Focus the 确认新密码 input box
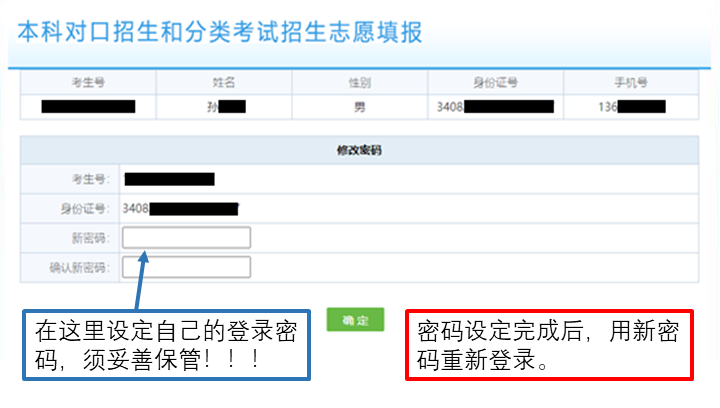The height and width of the screenshot is (408, 720). coord(186,267)
